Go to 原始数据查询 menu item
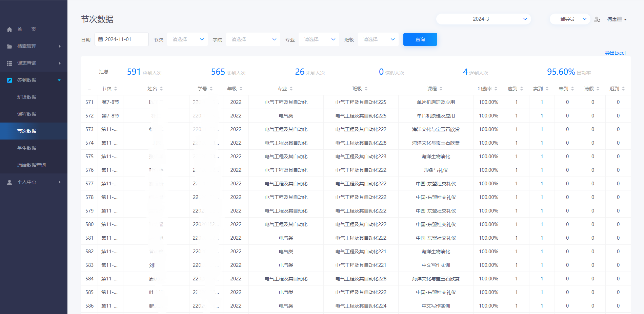This screenshot has height=314, width=644. pos(32,165)
